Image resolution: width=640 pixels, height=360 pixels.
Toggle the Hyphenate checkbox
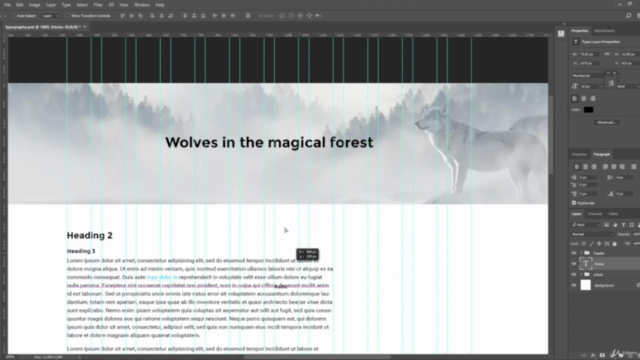574,203
